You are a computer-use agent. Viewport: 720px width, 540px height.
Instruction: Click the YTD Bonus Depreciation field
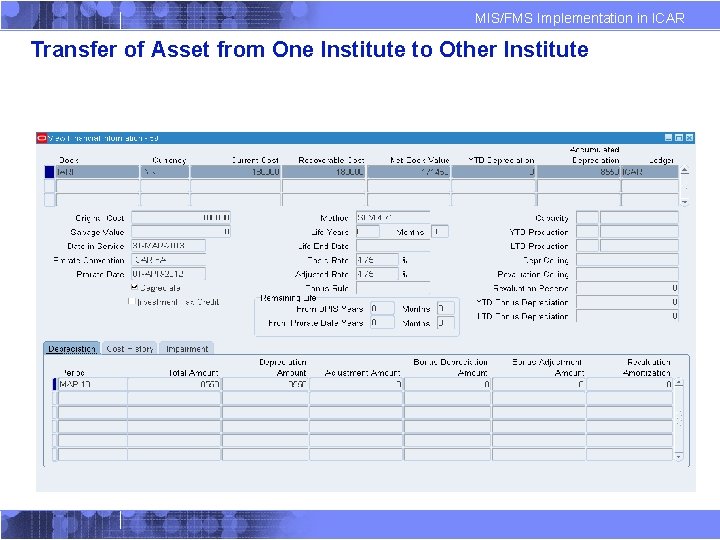pyautogui.click(x=627, y=302)
